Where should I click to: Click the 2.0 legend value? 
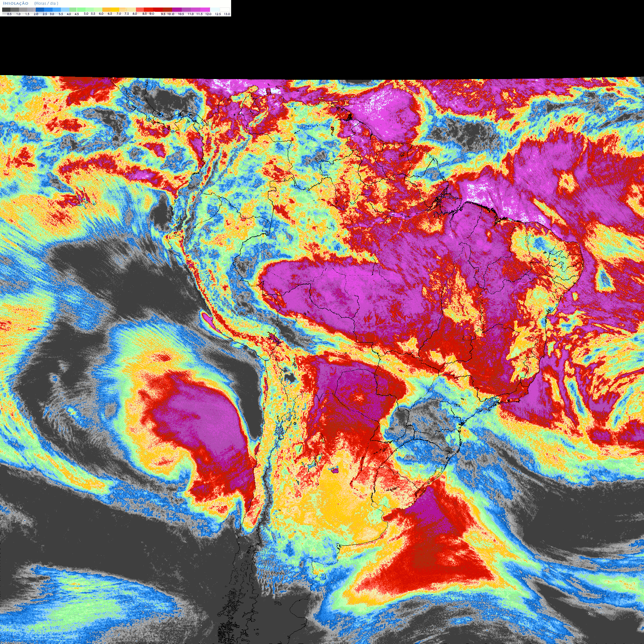click(36, 14)
